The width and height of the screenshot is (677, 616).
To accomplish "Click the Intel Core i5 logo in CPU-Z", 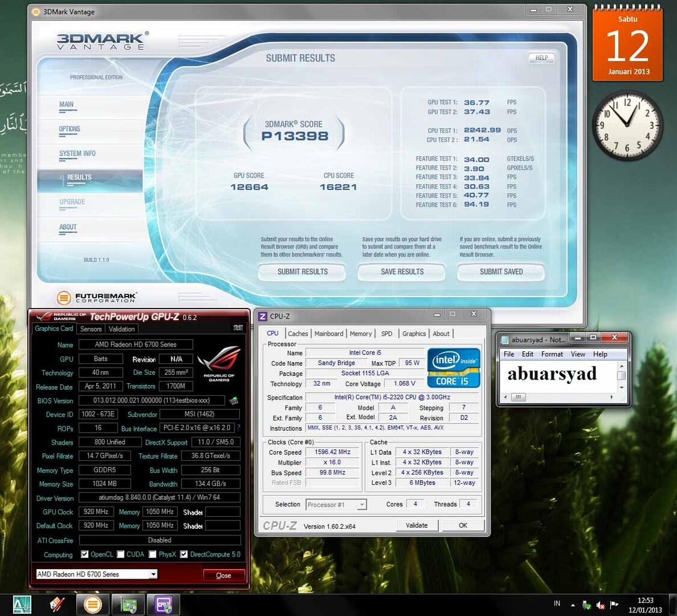I will click(453, 368).
